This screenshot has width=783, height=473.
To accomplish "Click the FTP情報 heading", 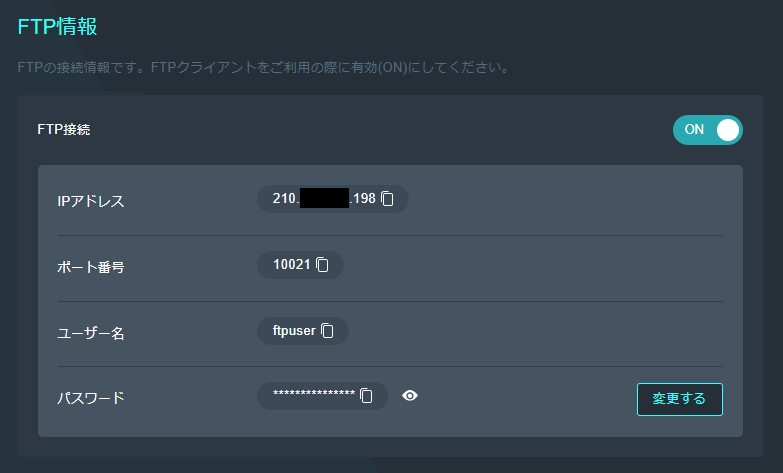I will click(57, 27).
